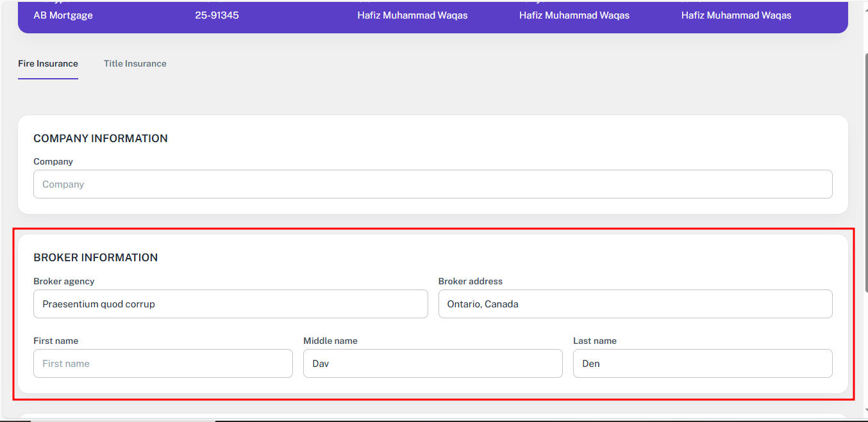This screenshot has height=422, width=868.
Task: Click the Broker address field showing Ontario, Canada
Action: (635, 304)
